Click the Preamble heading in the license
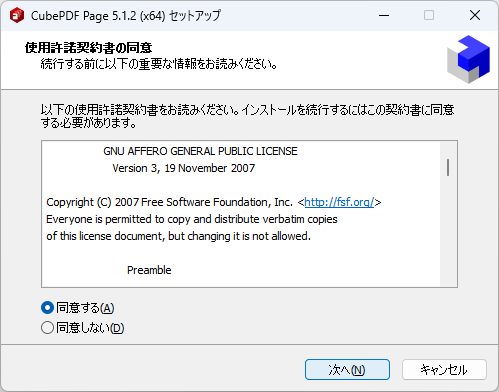 (149, 270)
